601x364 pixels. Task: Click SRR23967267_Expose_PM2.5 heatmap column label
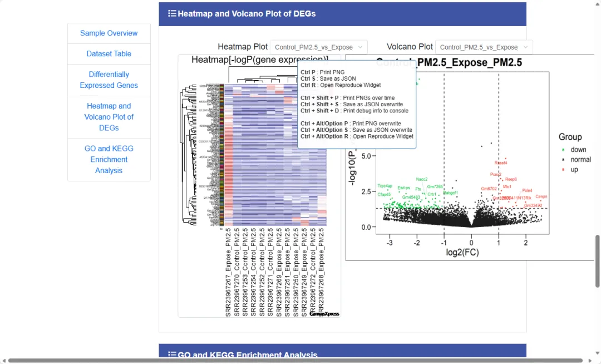coord(228,272)
